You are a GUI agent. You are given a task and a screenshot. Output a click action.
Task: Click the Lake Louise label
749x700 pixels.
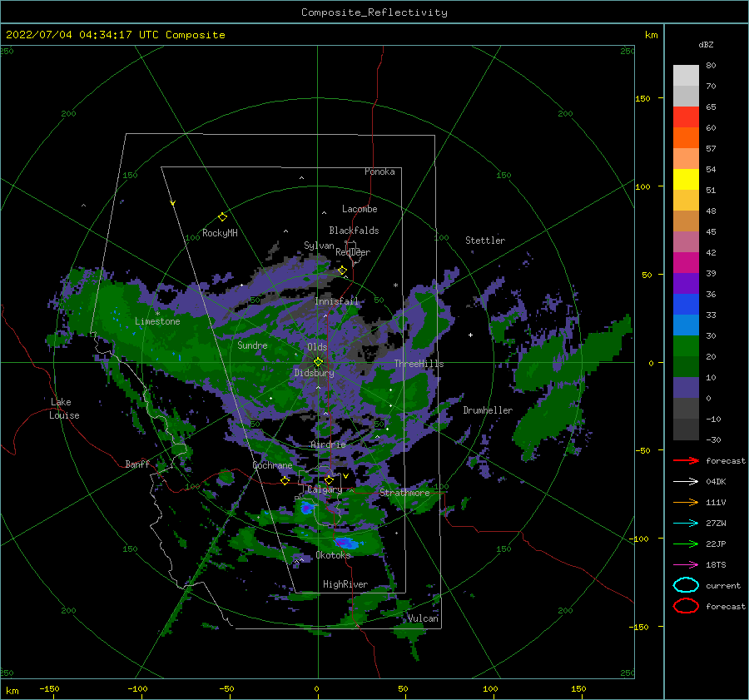(x=64, y=409)
